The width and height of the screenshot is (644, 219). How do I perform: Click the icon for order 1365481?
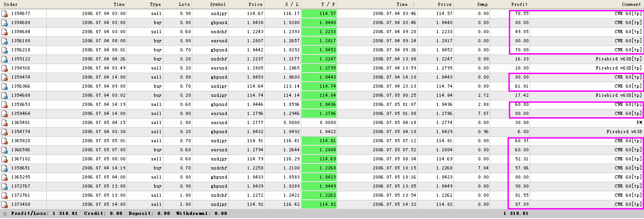click(x=5, y=123)
